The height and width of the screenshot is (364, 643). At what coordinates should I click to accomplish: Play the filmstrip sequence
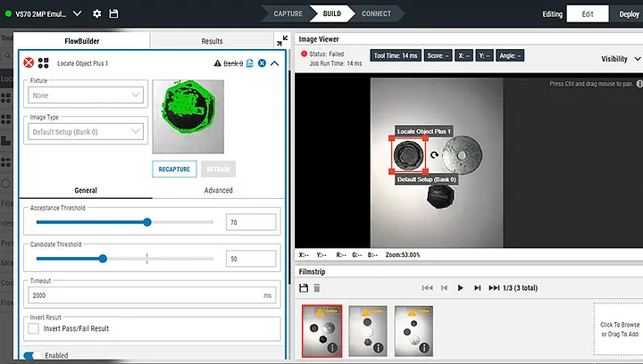click(460, 288)
